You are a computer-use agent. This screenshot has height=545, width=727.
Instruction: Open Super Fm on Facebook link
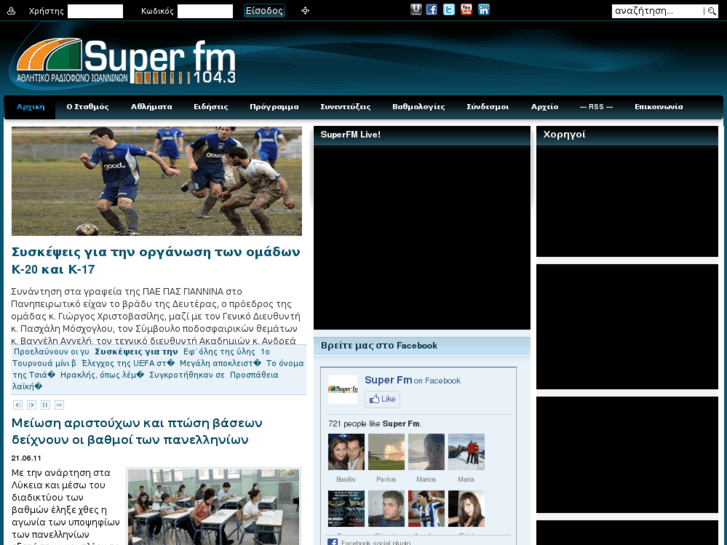tap(412, 380)
